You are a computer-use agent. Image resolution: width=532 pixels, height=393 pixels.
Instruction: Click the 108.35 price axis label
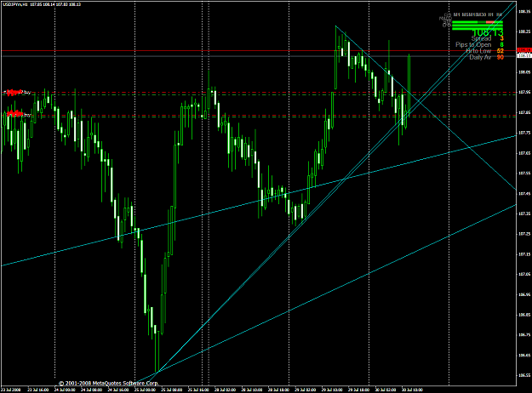tap(524, 12)
